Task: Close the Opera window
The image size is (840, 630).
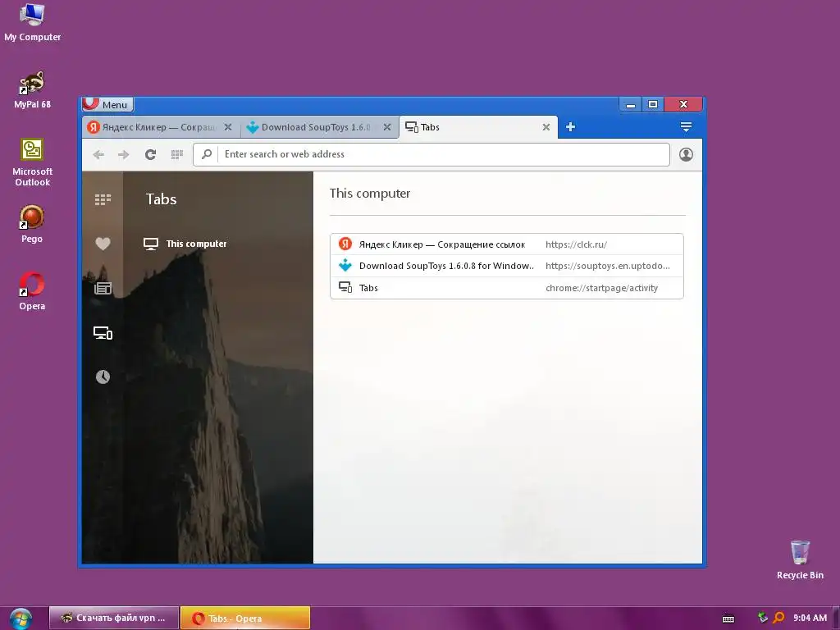Action: 683,104
